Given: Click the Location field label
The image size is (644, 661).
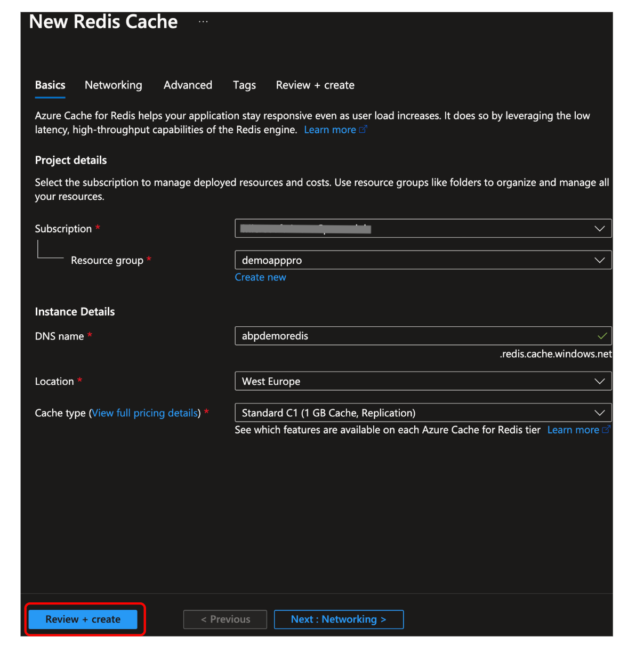Looking at the screenshot, I should [x=54, y=381].
